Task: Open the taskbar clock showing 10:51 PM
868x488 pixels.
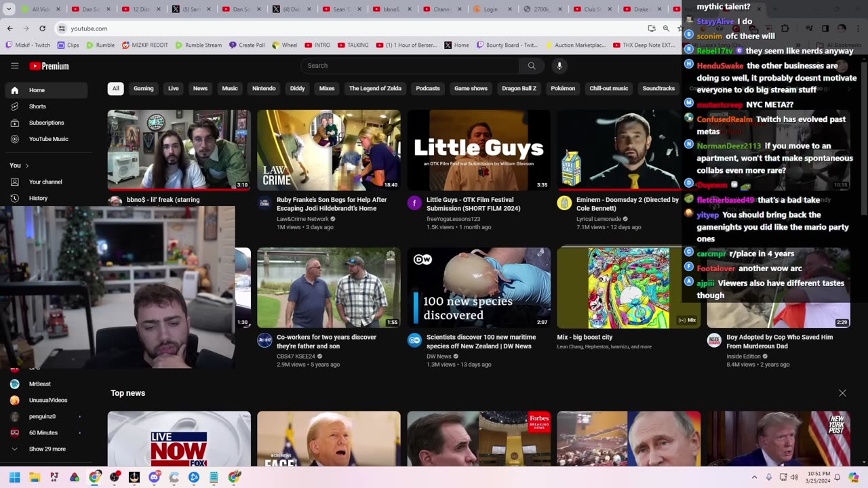Action: [x=817, y=477]
